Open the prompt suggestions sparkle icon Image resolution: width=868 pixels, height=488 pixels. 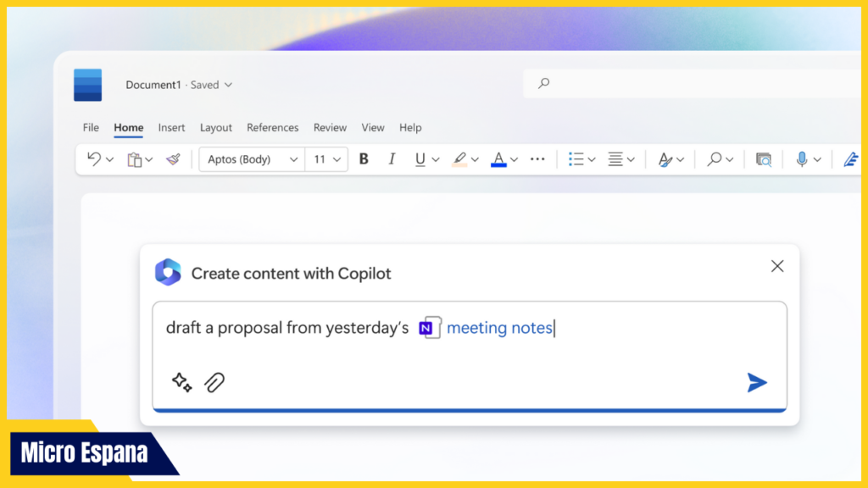coord(181,382)
